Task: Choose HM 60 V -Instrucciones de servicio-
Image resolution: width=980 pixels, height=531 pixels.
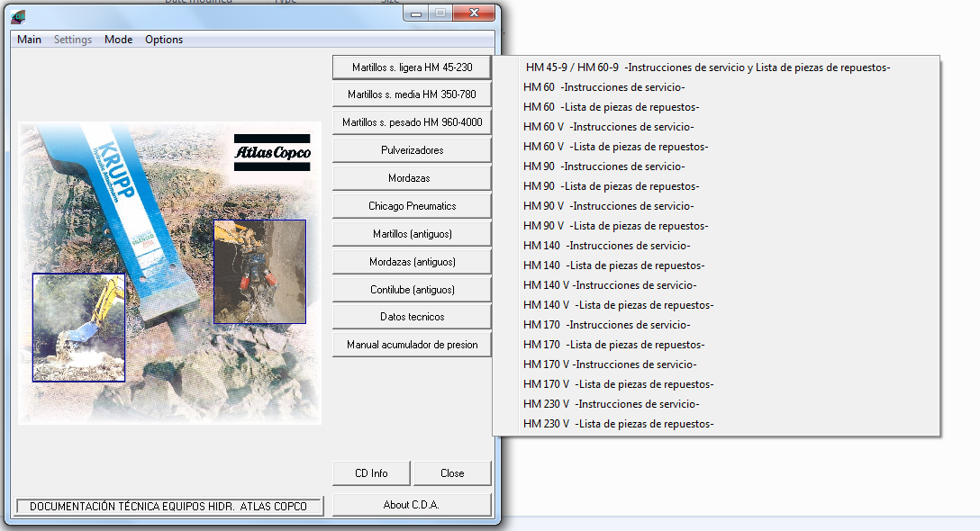Action: tap(716, 127)
